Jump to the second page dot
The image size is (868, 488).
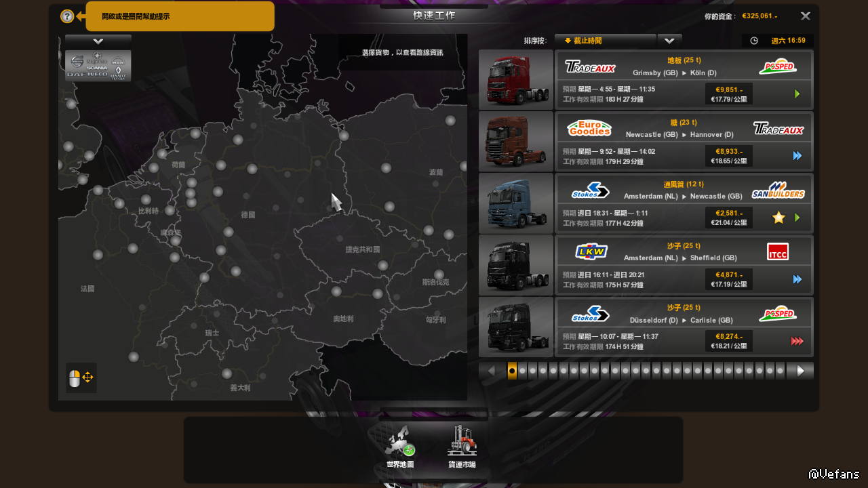tap(522, 371)
